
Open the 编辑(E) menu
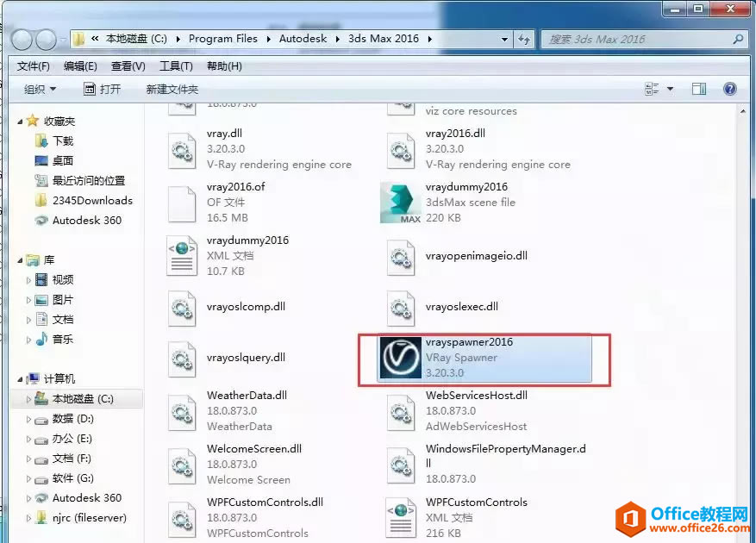(80, 66)
